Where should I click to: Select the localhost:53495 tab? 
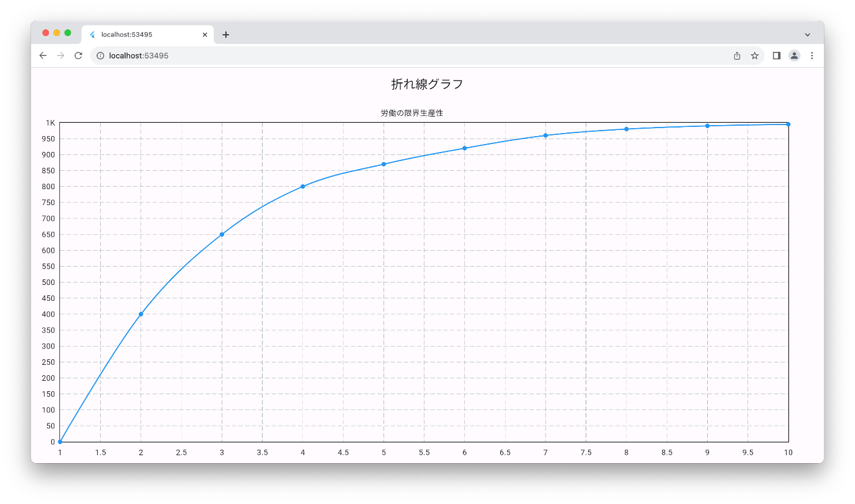pos(148,35)
